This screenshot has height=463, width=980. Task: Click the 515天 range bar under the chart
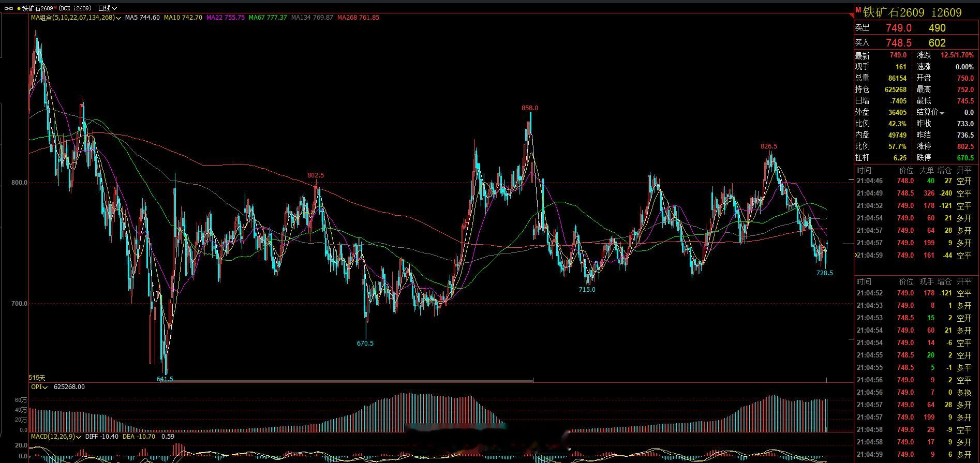pos(280,381)
